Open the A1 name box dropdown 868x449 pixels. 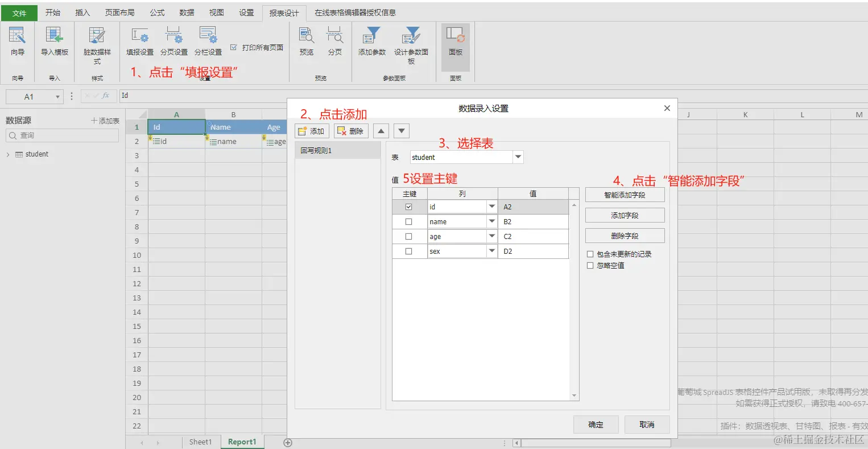[x=57, y=97]
